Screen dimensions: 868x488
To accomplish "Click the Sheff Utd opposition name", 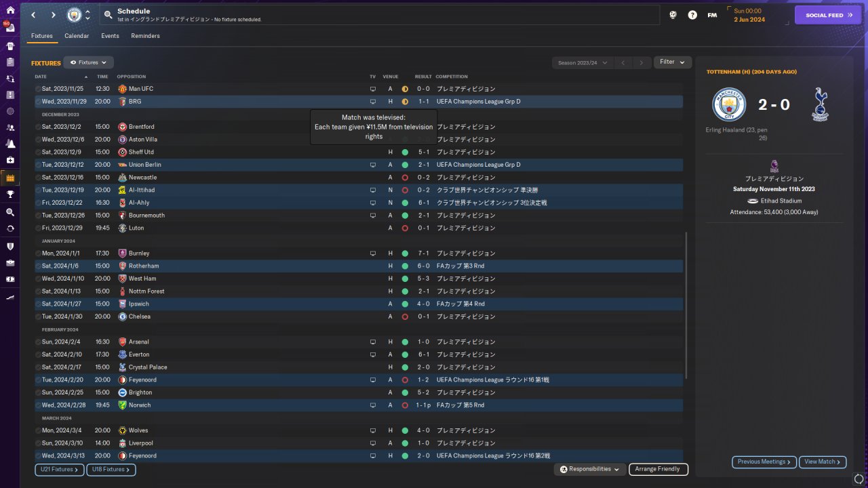I will click(141, 152).
